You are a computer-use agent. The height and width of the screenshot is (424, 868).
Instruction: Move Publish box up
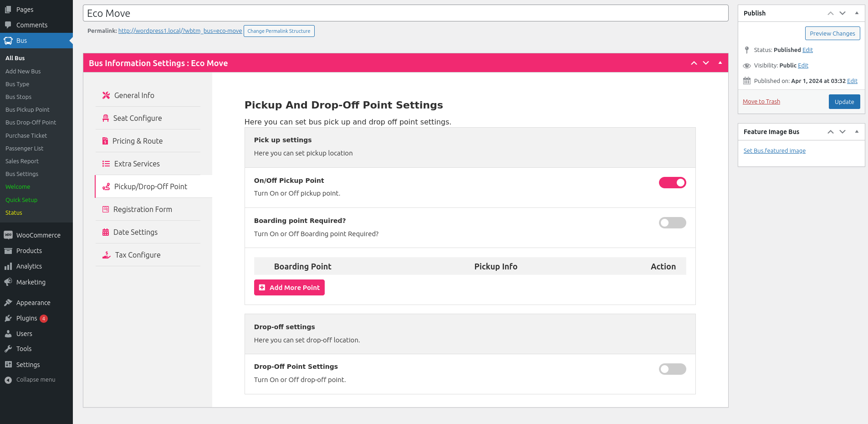pos(831,13)
